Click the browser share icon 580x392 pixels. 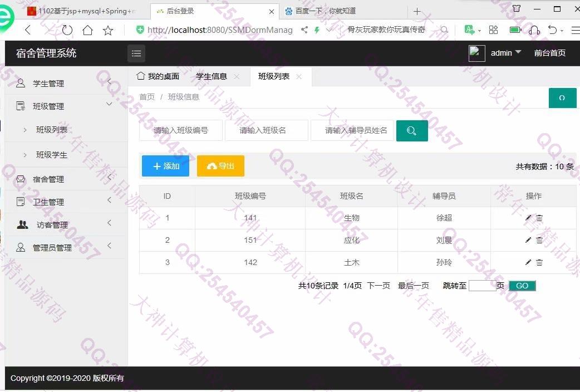pyautogui.click(x=304, y=30)
